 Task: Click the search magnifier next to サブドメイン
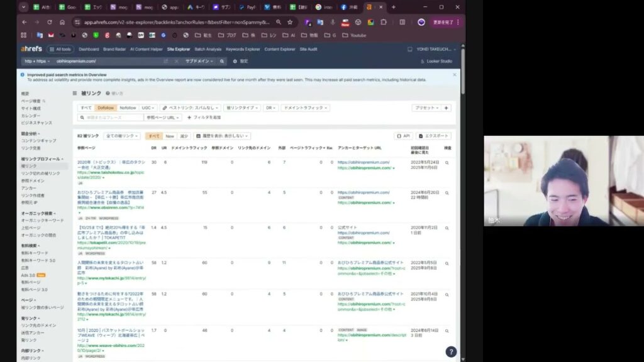pyautogui.click(x=222, y=61)
